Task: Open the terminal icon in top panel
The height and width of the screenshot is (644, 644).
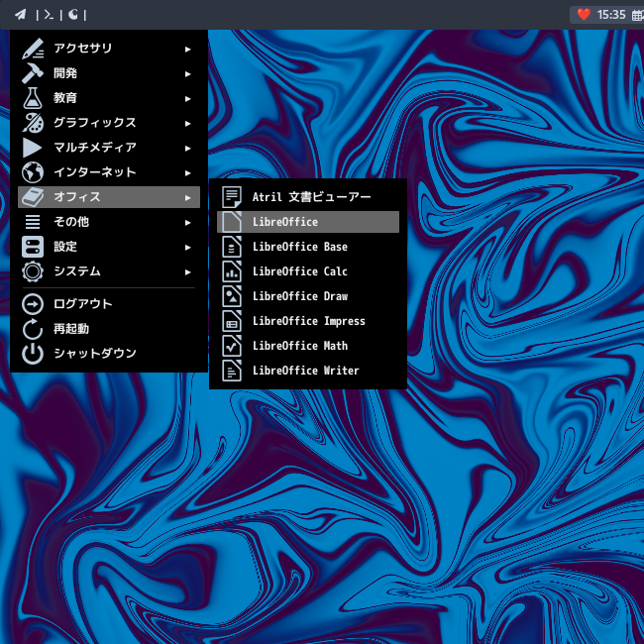Action: point(49,15)
